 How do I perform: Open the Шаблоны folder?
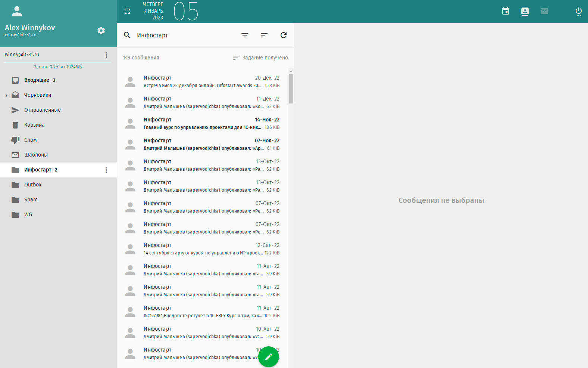coord(58,155)
